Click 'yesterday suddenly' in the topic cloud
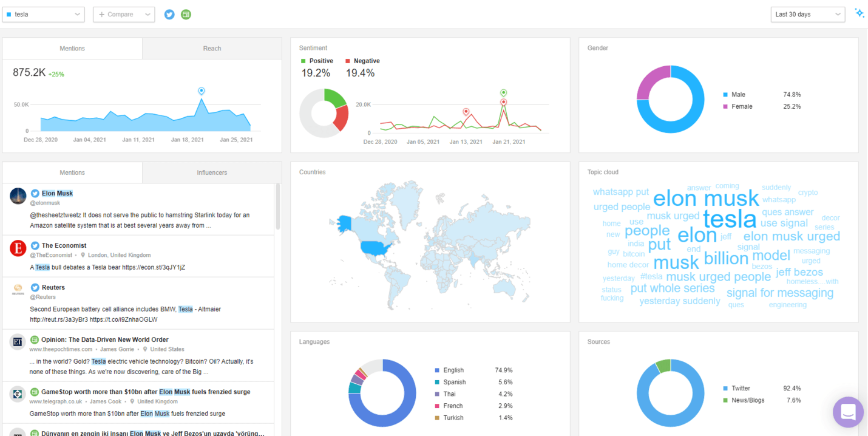 (680, 301)
